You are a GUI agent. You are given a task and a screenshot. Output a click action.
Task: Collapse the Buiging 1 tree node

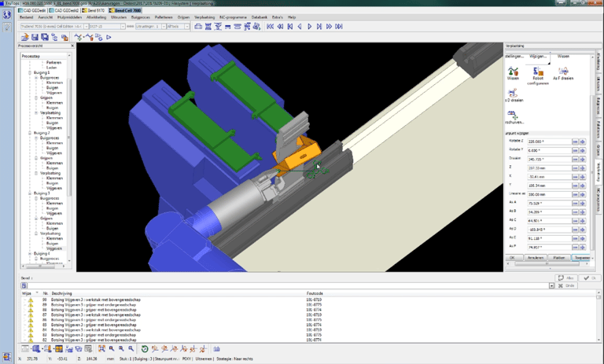coord(30,72)
